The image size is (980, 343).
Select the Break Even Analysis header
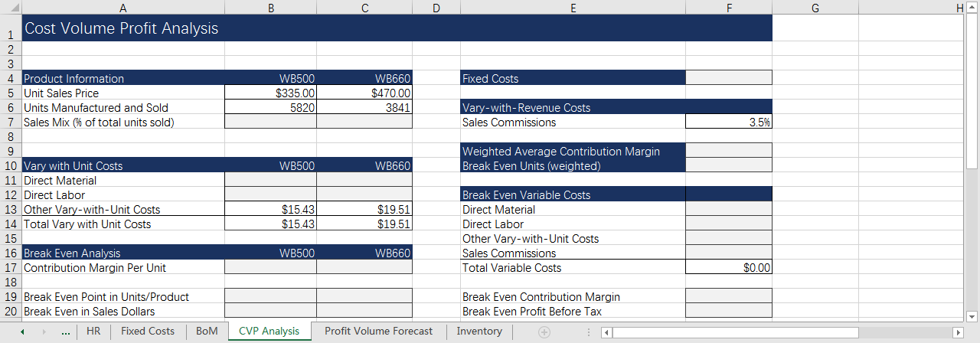point(122,253)
